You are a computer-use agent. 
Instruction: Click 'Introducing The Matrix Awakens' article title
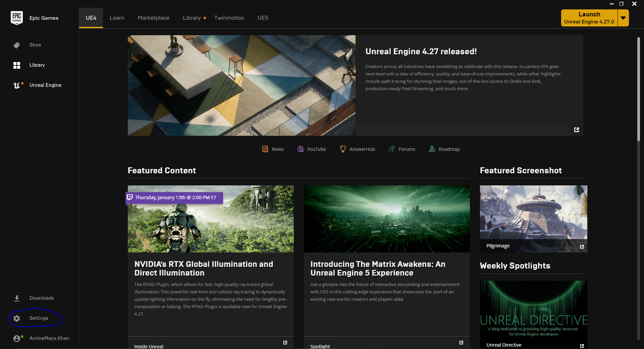coord(378,269)
